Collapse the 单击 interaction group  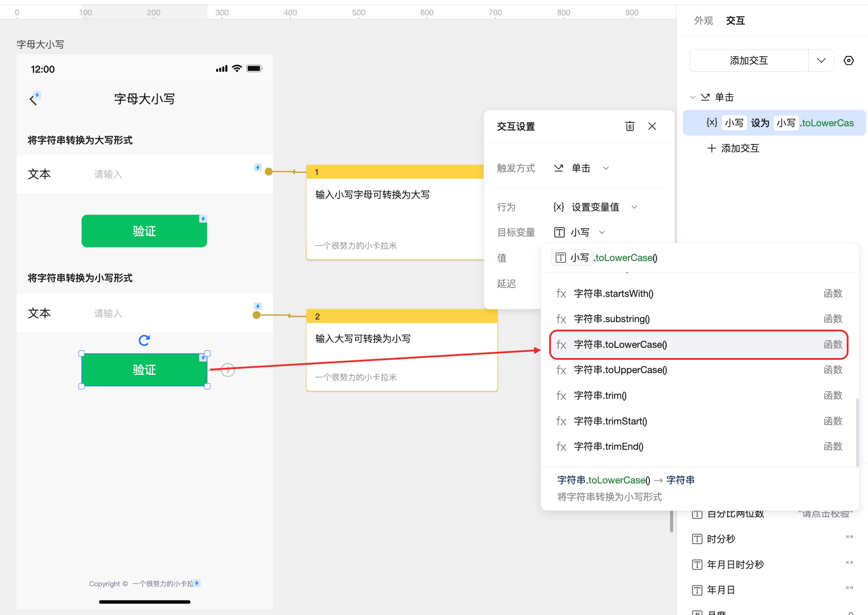click(693, 97)
